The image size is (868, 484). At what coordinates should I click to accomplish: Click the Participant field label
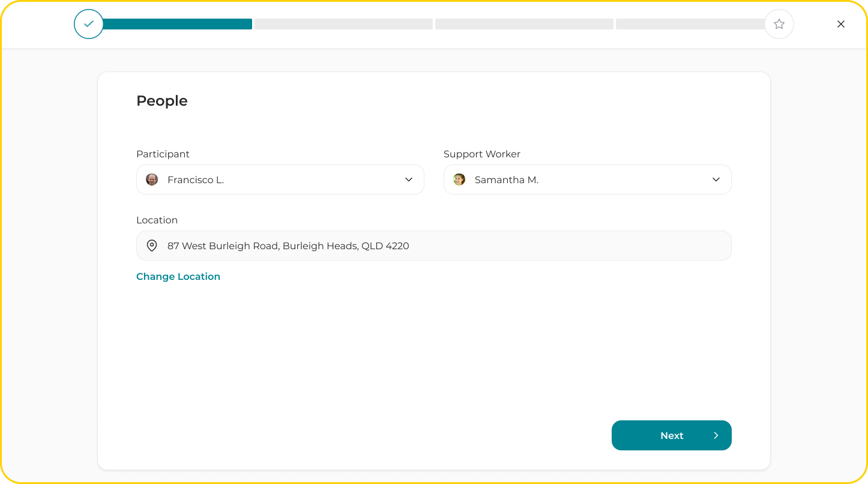pos(163,154)
